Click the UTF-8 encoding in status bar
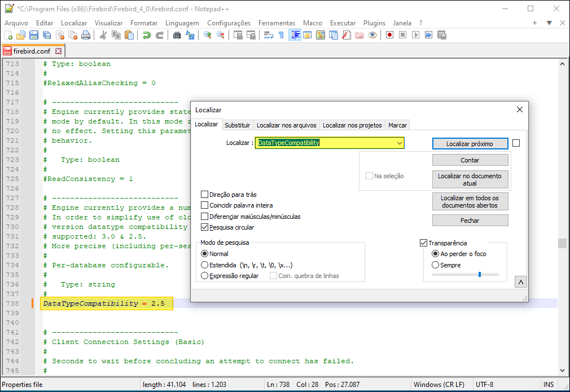 [484, 384]
